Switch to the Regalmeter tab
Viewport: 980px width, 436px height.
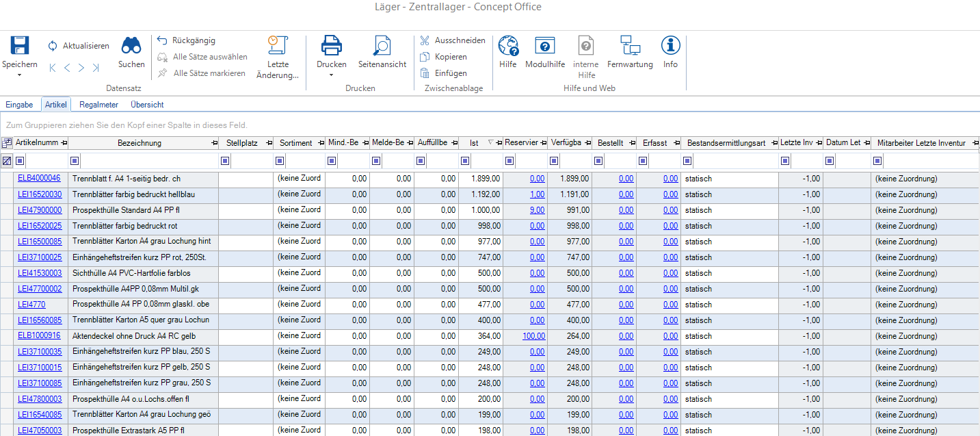98,105
